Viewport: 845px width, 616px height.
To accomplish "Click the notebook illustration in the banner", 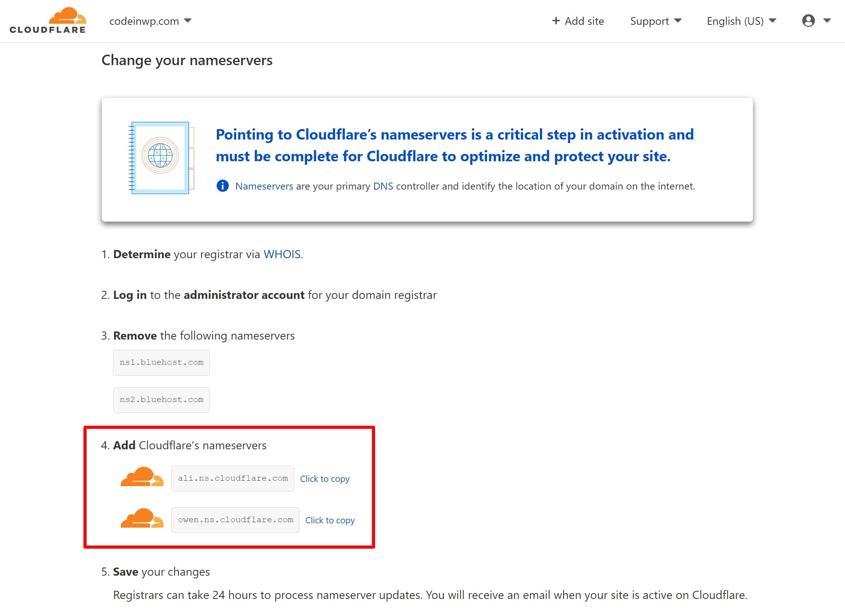I will (159, 159).
